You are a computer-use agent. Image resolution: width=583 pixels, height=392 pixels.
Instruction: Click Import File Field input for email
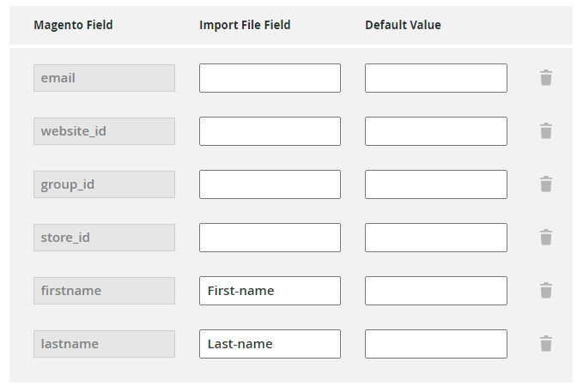click(x=270, y=78)
